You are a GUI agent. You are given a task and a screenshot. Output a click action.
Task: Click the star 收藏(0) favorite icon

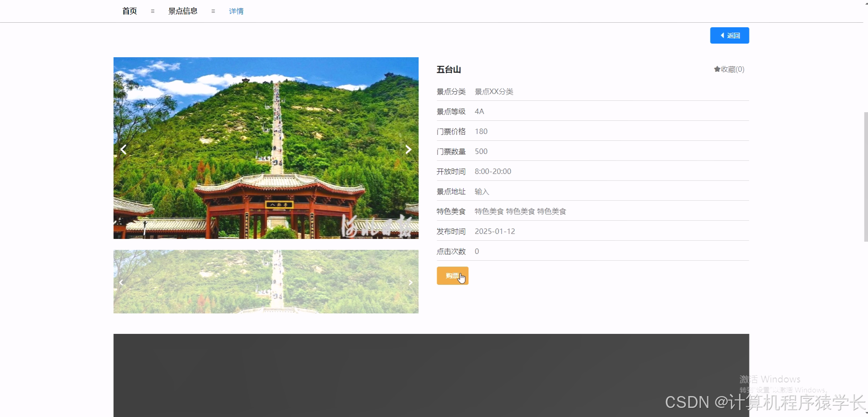click(729, 69)
